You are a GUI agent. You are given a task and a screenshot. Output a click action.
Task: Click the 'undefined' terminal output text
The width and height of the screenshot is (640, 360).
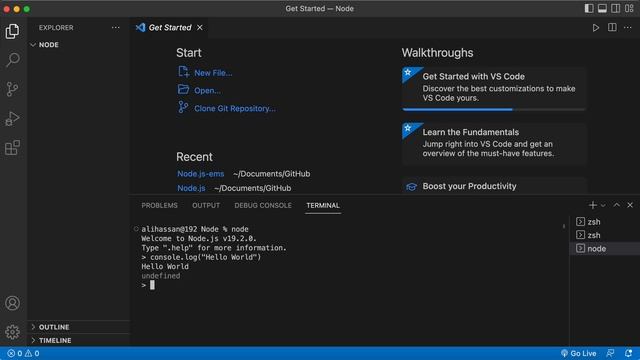pos(160,276)
